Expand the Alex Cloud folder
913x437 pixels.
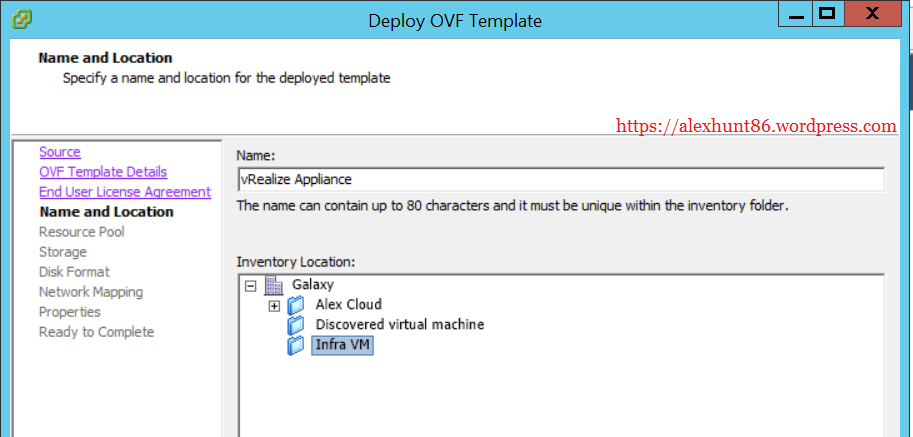(x=274, y=305)
